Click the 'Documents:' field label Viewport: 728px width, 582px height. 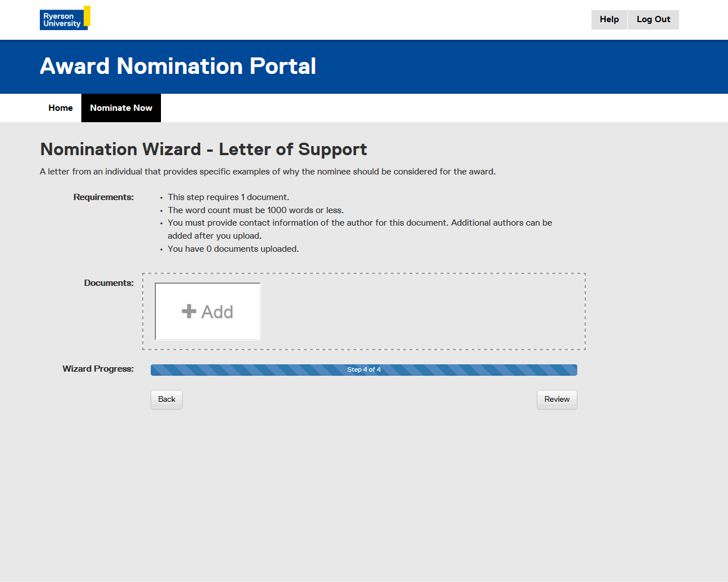pyautogui.click(x=109, y=283)
